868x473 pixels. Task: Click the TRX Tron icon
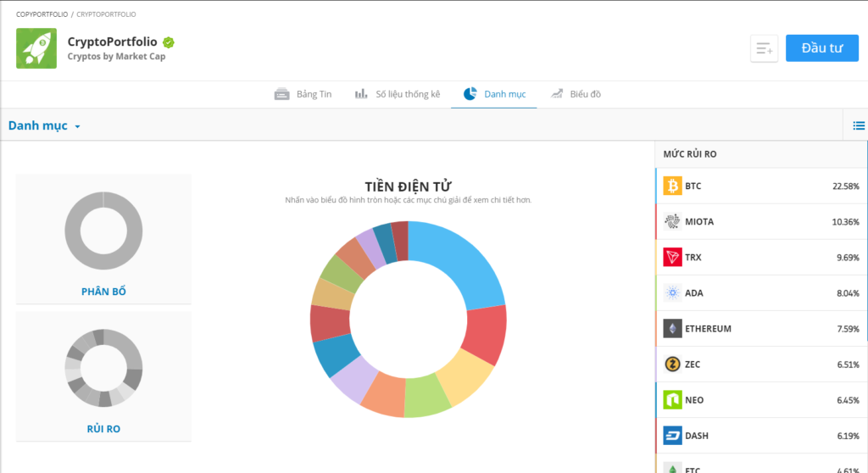[x=672, y=257]
